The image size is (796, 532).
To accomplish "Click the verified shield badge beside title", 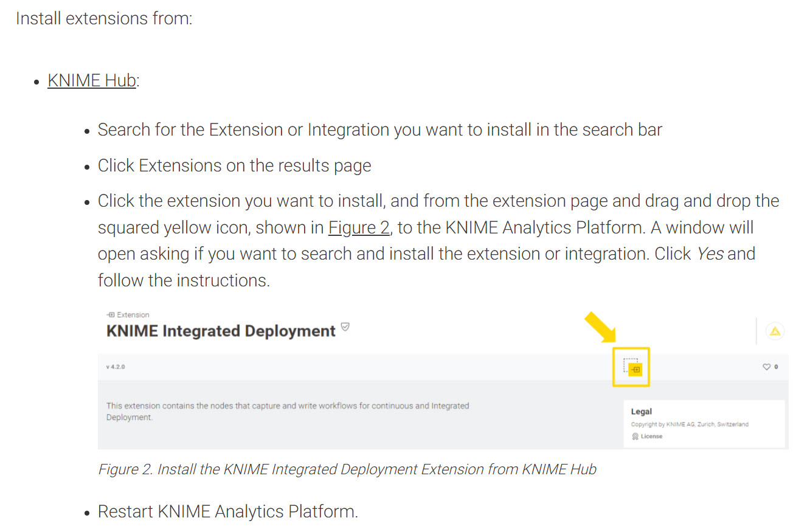I will click(x=345, y=328).
